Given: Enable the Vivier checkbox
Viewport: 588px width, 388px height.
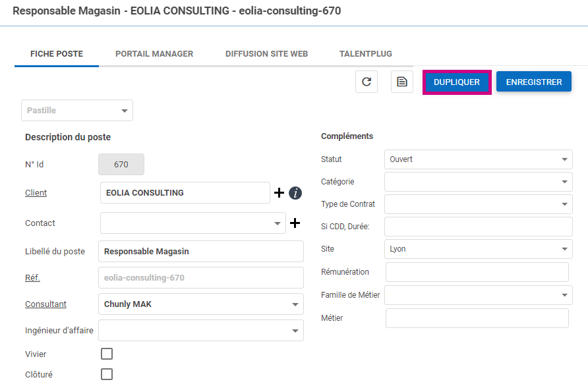Looking at the screenshot, I should 107,354.
